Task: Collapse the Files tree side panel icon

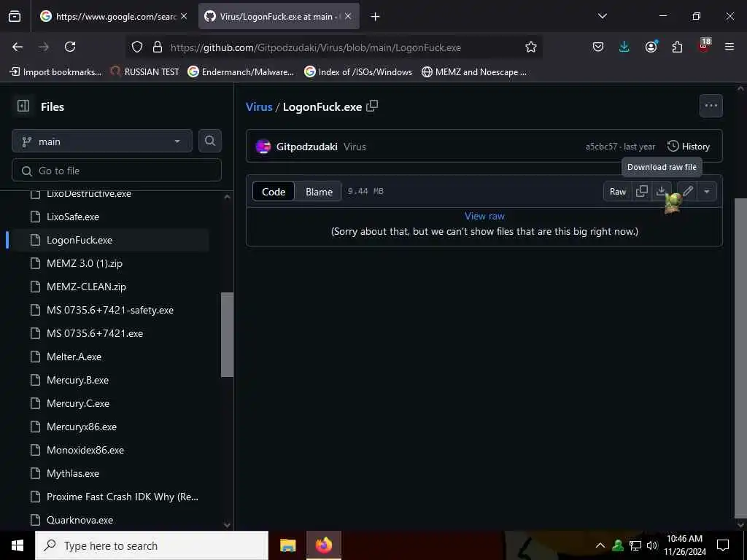Action: point(23,106)
